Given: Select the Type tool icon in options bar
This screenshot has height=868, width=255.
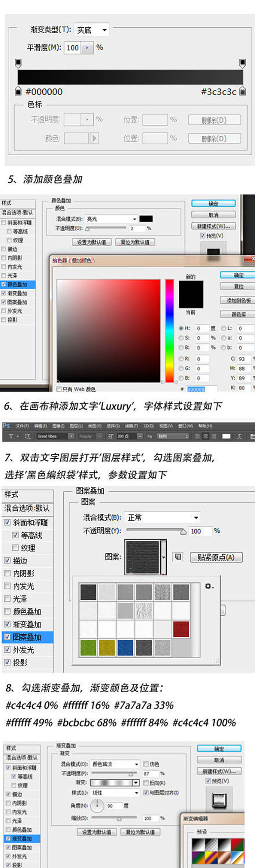Looking at the screenshot, I should pyautogui.click(x=11, y=436).
